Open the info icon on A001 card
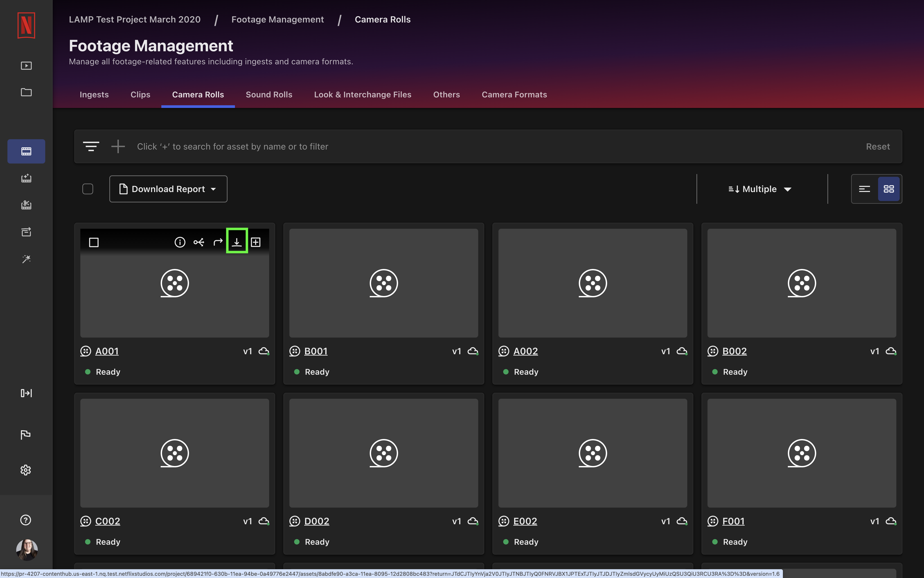 (x=180, y=242)
